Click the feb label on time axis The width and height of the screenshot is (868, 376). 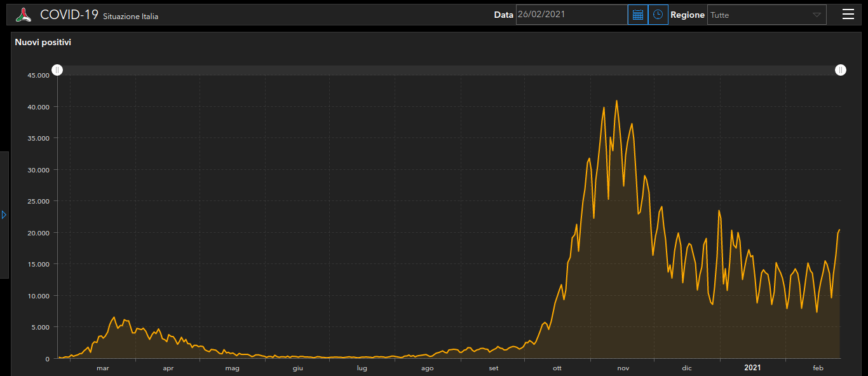(818, 368)
